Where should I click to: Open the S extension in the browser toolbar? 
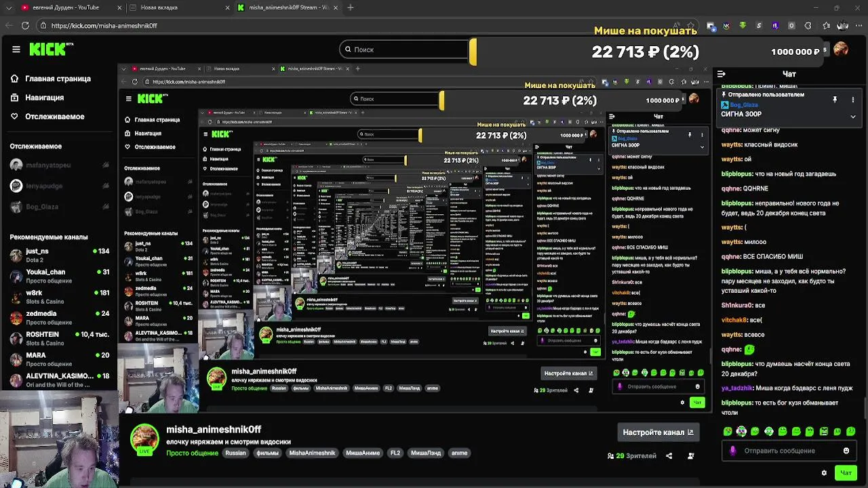click(759, 26)
